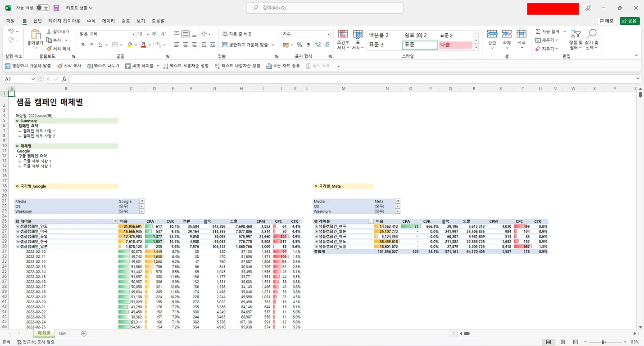Align text to the top icon
644x346 pixels.
[x=177, y=34]
